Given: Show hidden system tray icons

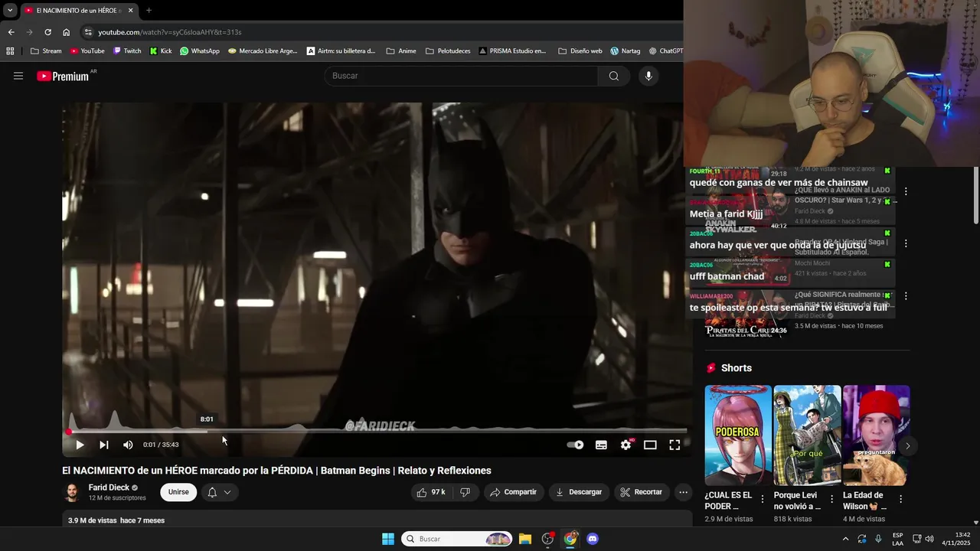Looking at the screenshot, I should (845, 539).
